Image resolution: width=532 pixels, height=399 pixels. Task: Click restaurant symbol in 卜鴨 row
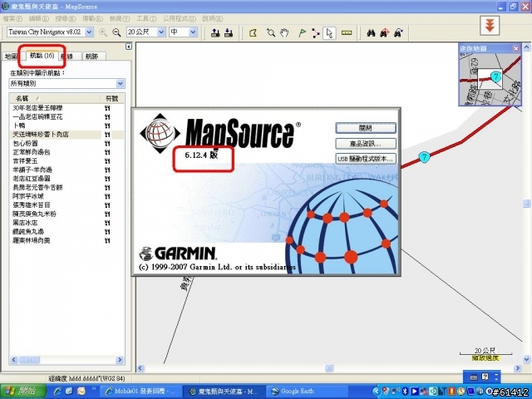107,126
